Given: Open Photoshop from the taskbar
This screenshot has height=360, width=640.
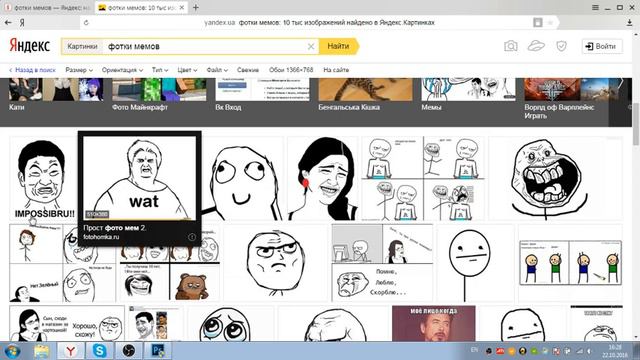Looking at the screenshot, I should tap(158, 351).
